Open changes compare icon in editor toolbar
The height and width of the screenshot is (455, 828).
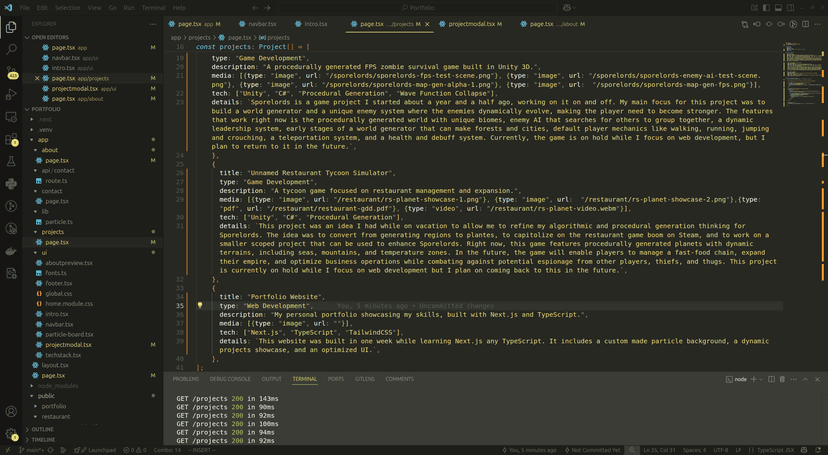point(745,24)
